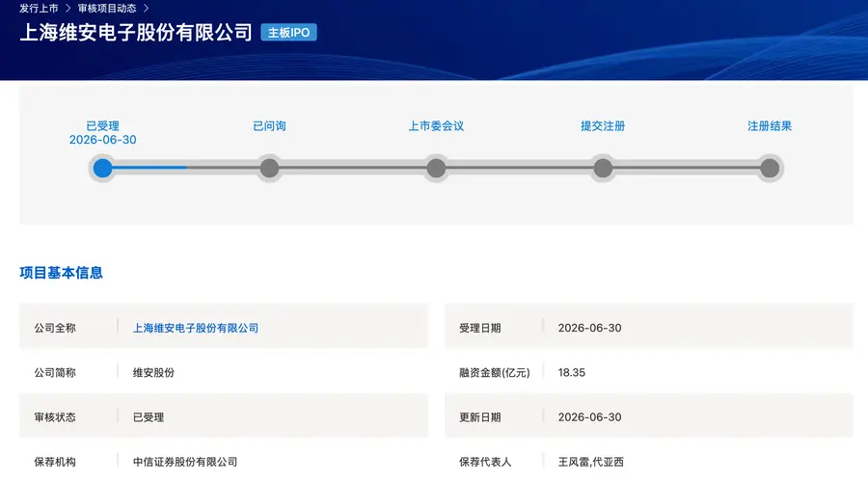This screenshot has width=868, height=482.
Task: Select the 已问询 stage label
Action: click(x=270, y=125)
